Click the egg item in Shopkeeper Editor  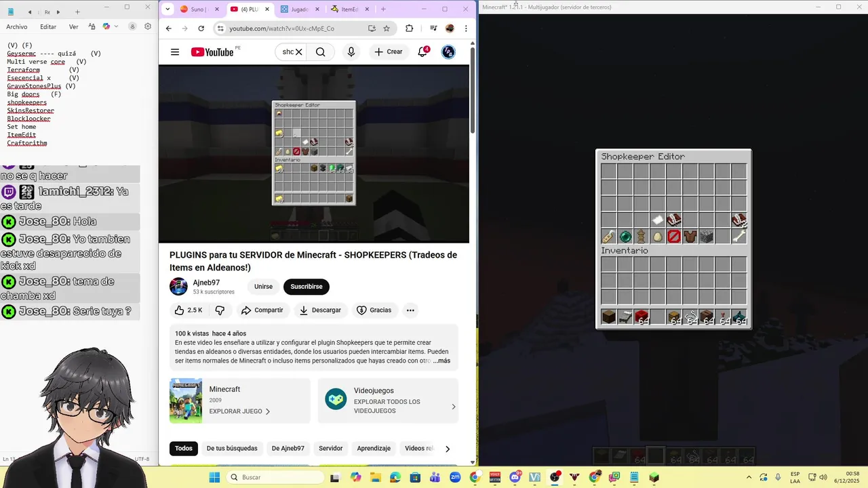coord(657,236)
